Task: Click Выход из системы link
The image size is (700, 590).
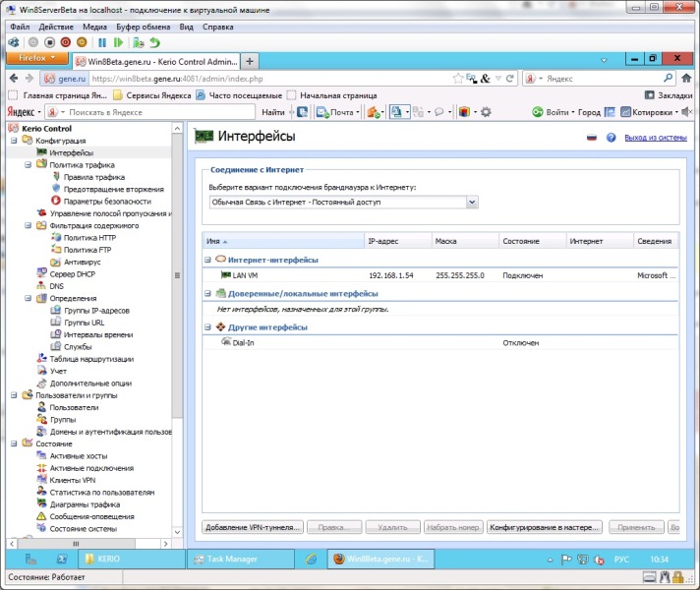Action: 655,139
